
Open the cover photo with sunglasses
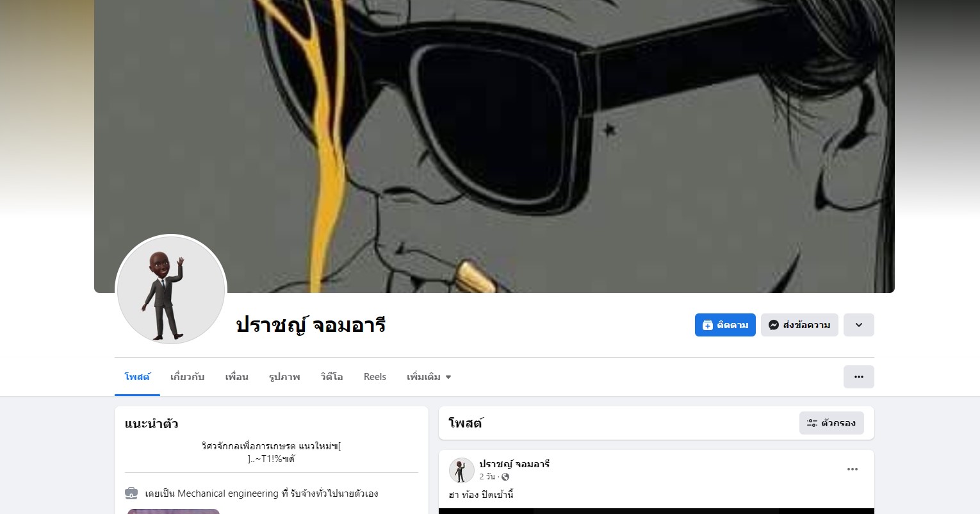pyautogui.click(x=494, y=146)
